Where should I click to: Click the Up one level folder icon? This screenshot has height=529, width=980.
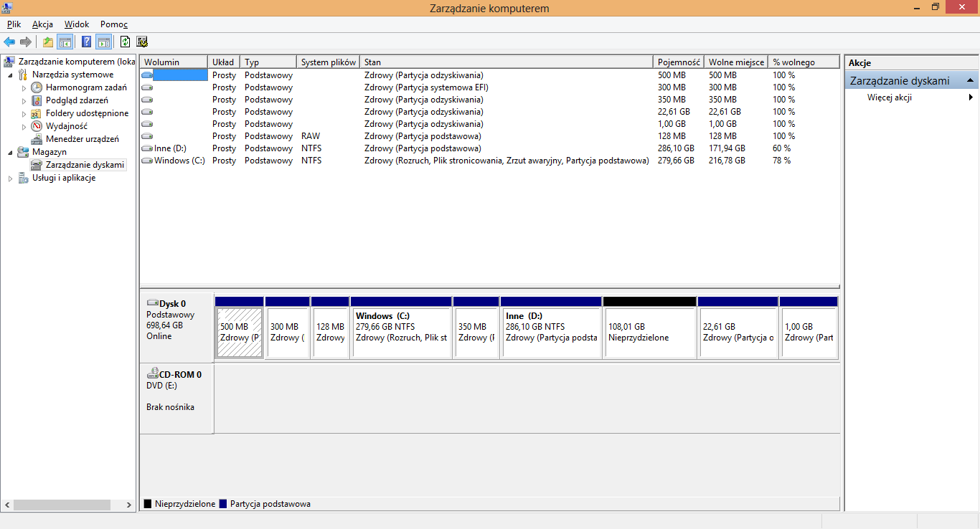tap(48, 42)
